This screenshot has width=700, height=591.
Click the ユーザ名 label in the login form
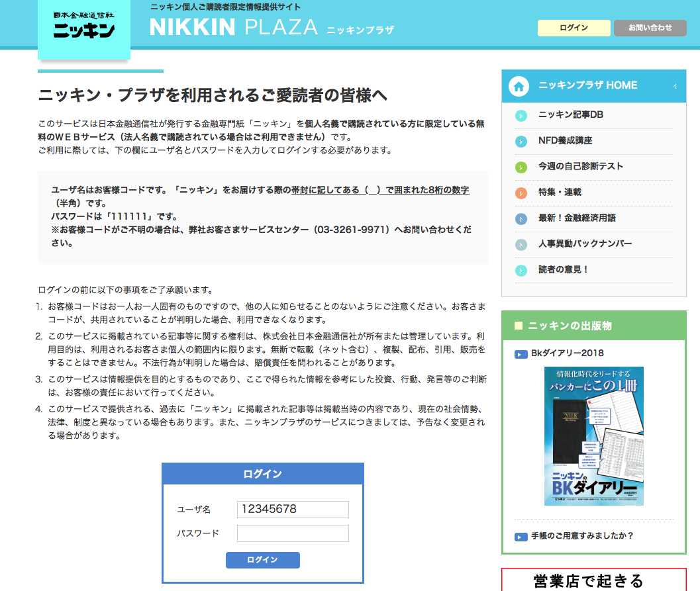click(194, 510)
